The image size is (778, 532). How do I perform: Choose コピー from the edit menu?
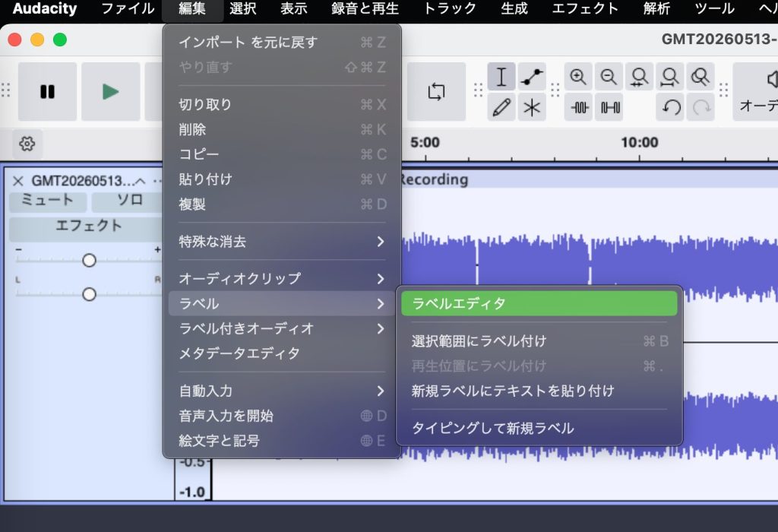tap(282, 154)
